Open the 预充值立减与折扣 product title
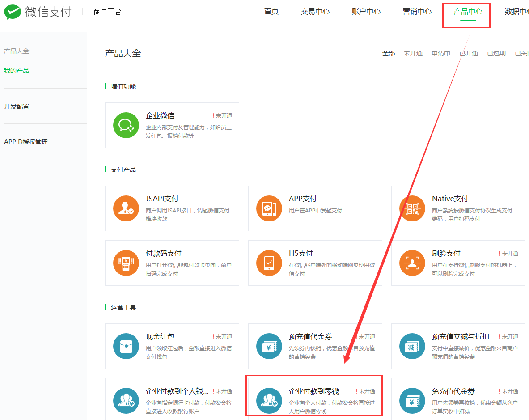529x420 pixels. click(x=461, y=337)
